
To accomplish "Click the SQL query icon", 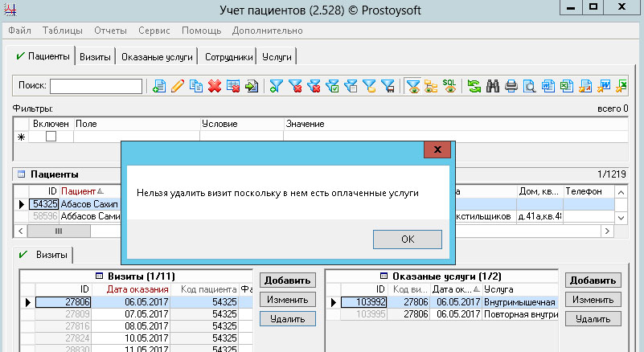I will click(450, 86).
